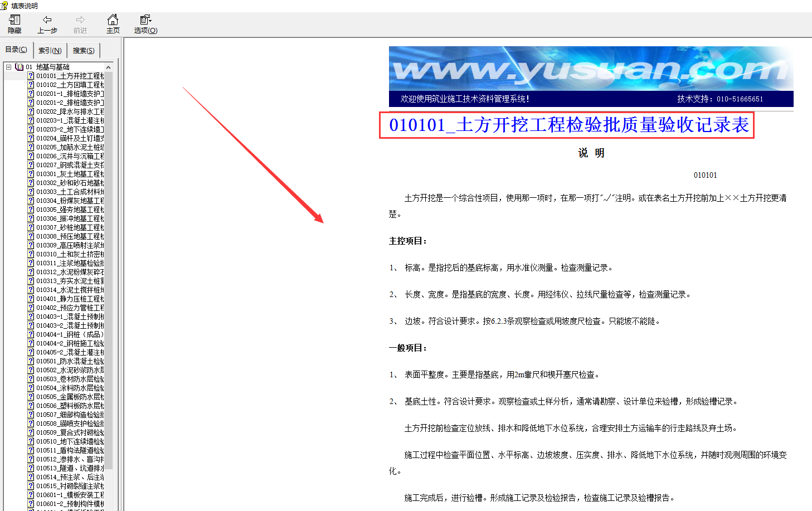Click the book icon beside 01 地基与基础
Viewport: 812px width, 511px height.
[20, 67]
